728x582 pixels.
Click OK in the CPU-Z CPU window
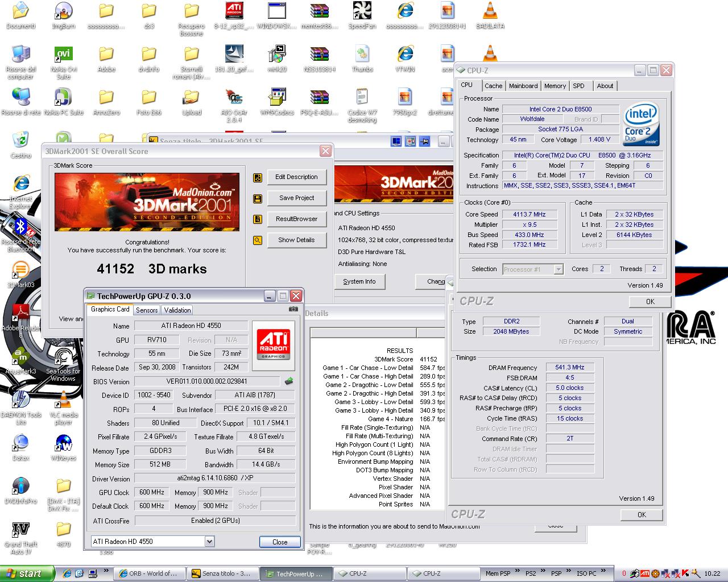coord(650,302)
